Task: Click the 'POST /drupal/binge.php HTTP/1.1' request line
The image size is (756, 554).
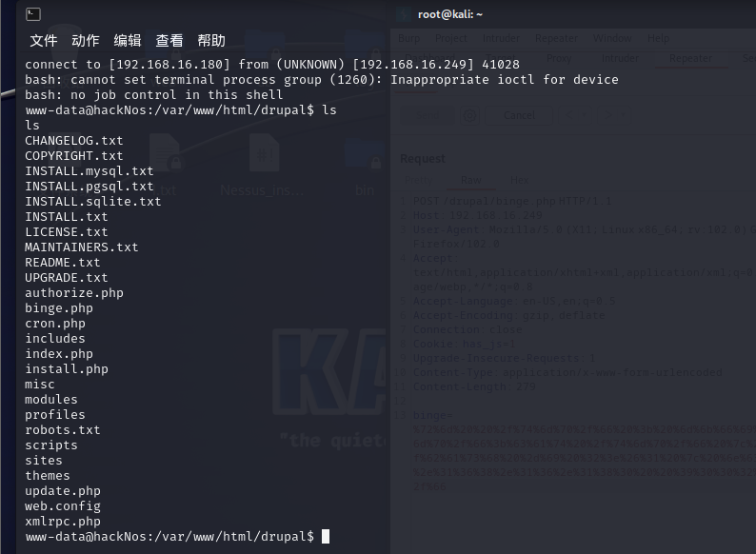Action: (512, 201)
